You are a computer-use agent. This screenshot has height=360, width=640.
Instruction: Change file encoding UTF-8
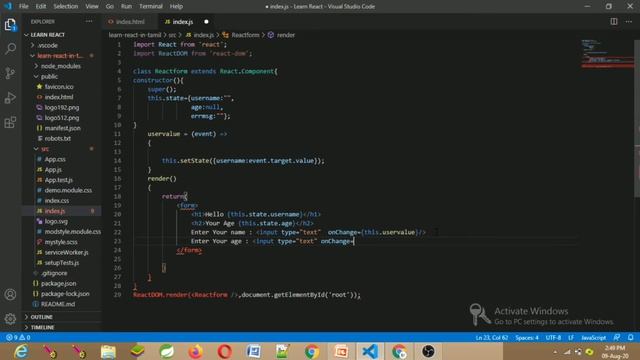[x=553, y=338]
